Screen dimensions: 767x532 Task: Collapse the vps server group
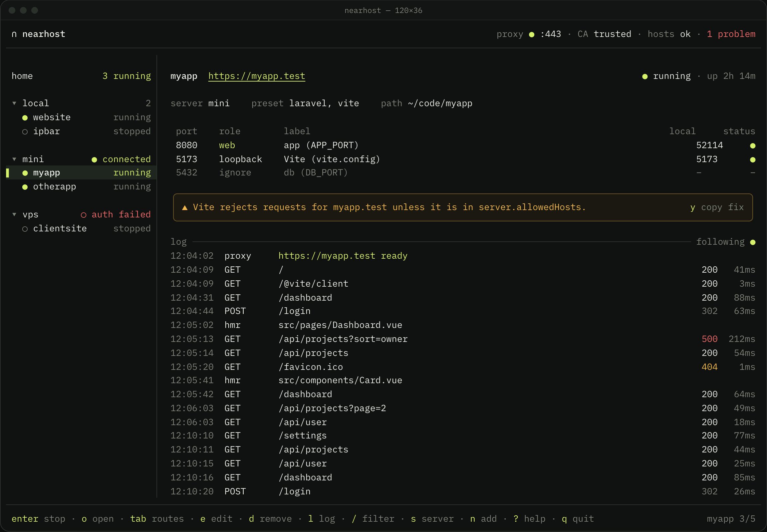[x=14, y=214]
